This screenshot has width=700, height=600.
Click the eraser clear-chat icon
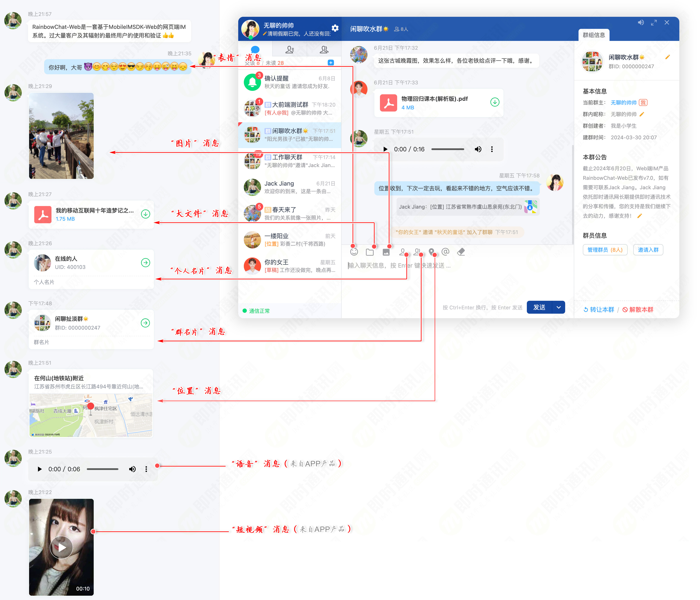(x=461, y=251)
